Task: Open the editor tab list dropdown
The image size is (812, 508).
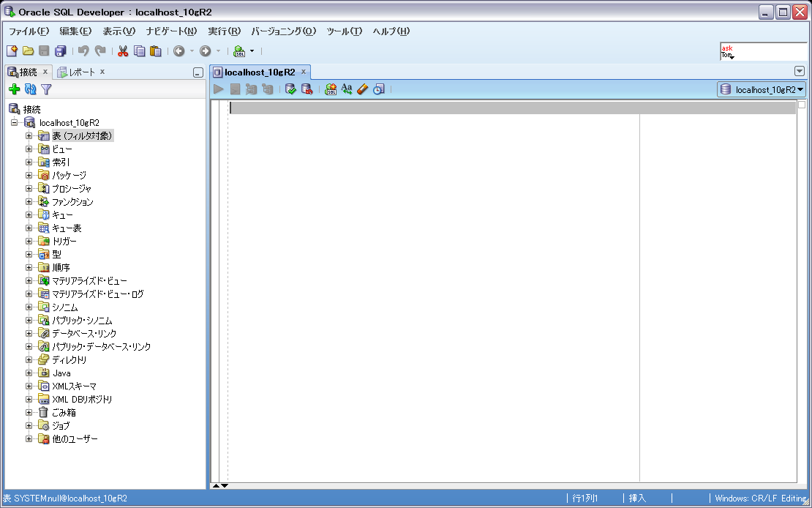Action: coord(799,72)
